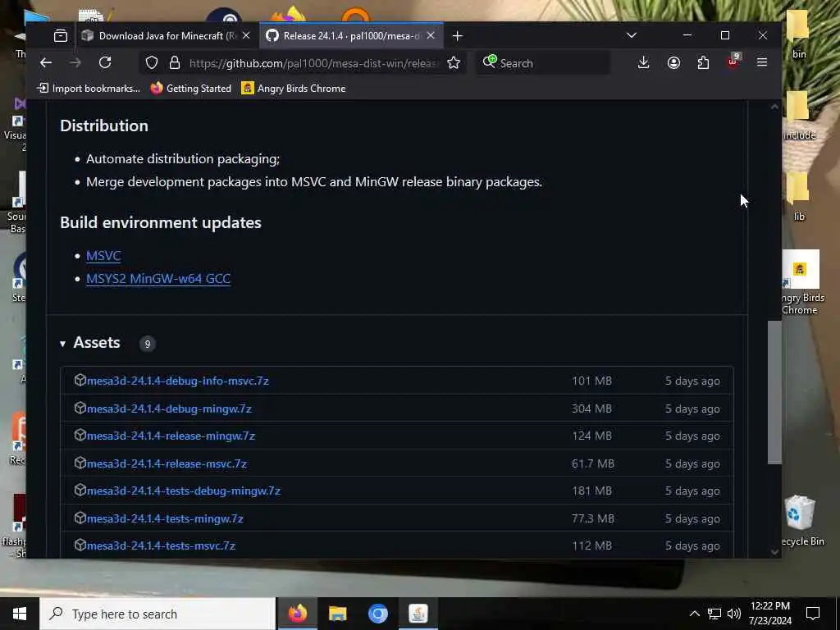
Task: Download mesa3d-24.1.4-release-msvc.7z
Action: [x=167, y=464]
